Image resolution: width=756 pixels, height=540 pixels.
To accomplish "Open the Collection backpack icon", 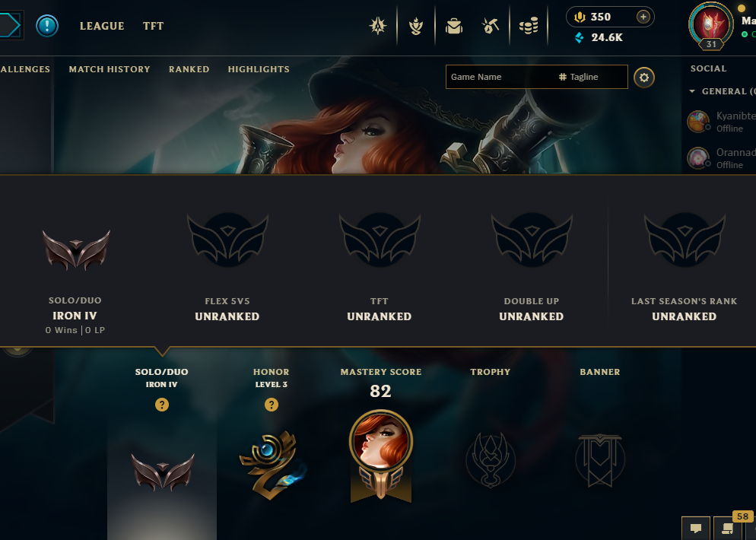I will [x=454, y=26].
